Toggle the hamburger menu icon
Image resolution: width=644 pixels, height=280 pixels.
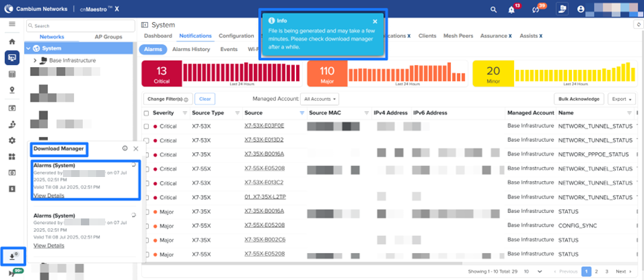(x=12, y=24)
